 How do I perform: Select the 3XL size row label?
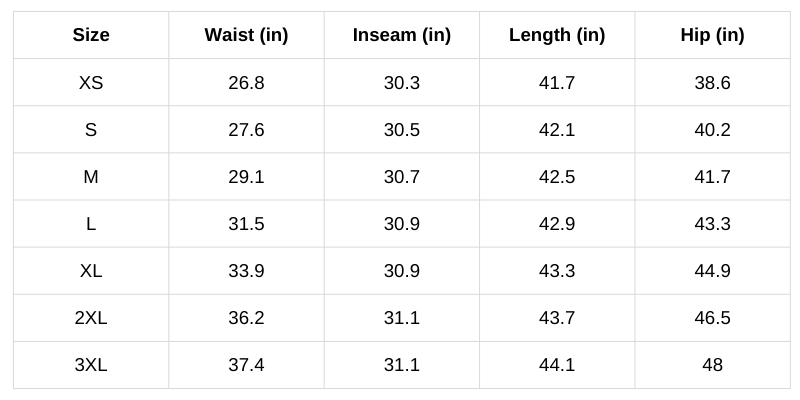(x=91, y=365)
